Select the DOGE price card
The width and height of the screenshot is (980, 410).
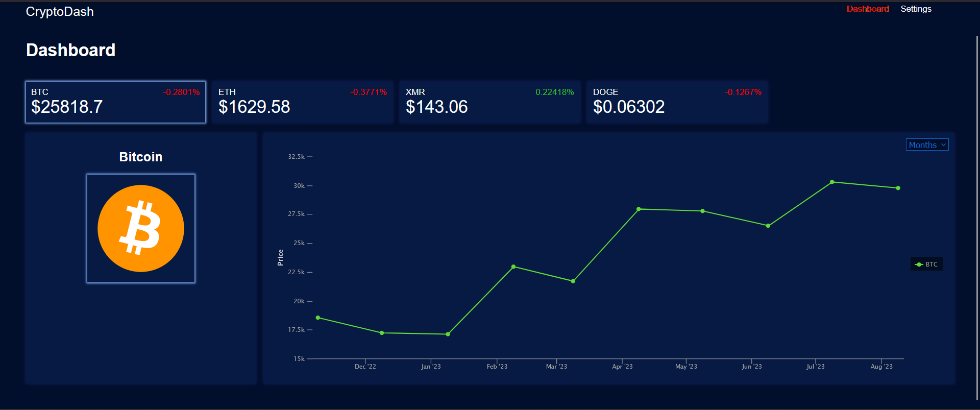coord(677,102)
